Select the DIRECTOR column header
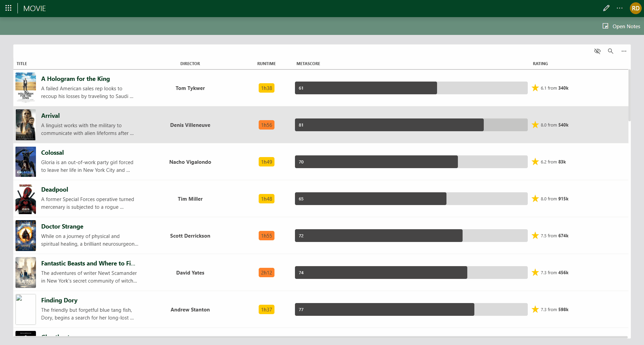The image size is (644, 345). click(x=190, y=63)
